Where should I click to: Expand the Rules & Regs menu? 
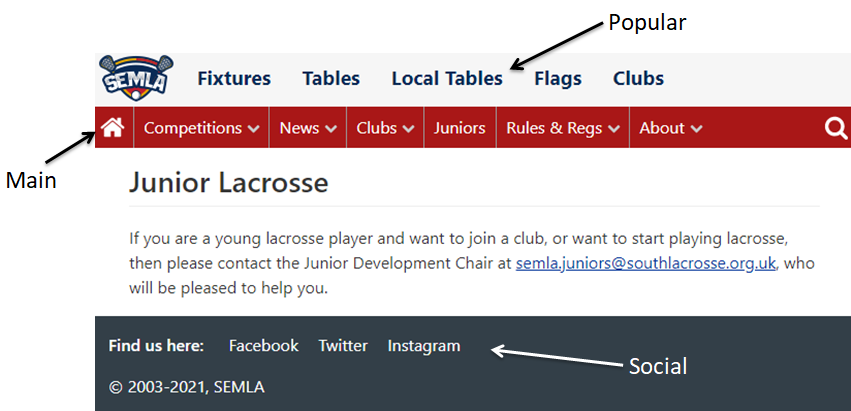[563, 128]
